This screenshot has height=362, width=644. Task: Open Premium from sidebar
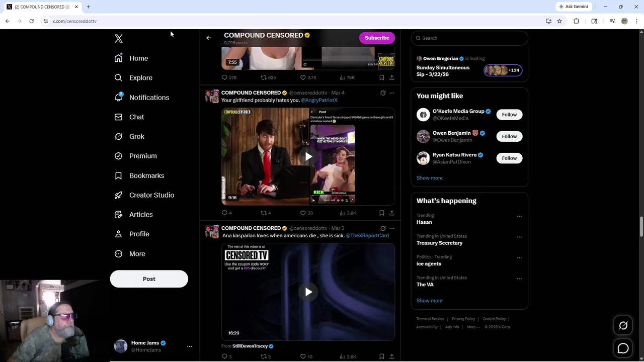[136, 156]
